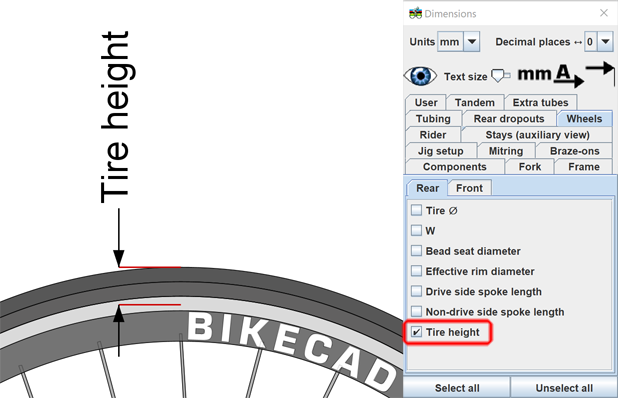Switch to the Tandem tab
618x398 pixels.
475,102
